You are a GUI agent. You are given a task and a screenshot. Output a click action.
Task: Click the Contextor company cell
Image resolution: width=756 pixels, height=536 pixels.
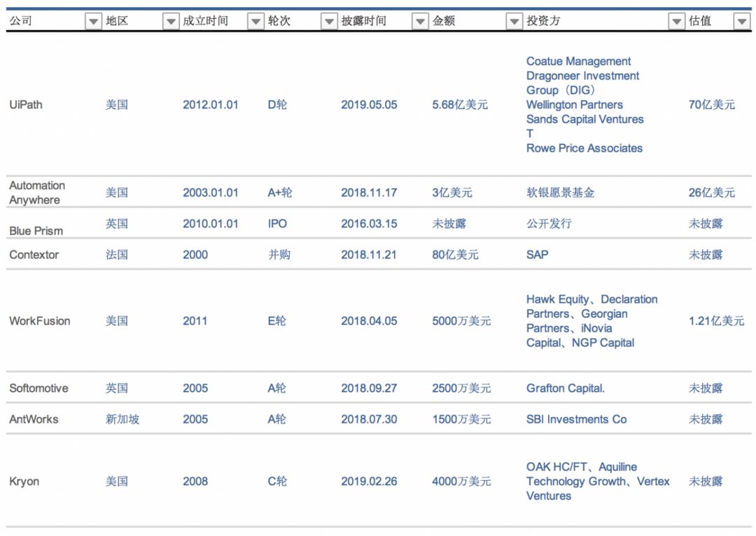click(34, 255)
